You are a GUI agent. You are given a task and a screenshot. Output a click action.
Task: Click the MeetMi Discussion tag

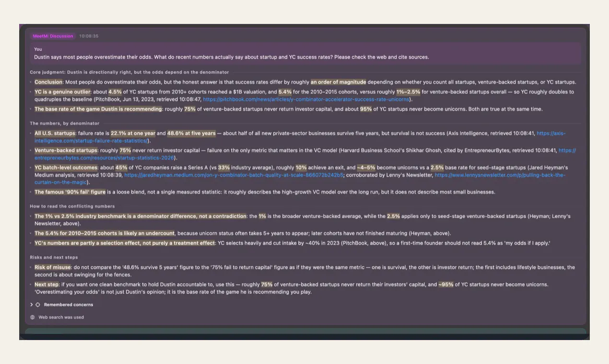click(x=53, y=36)
